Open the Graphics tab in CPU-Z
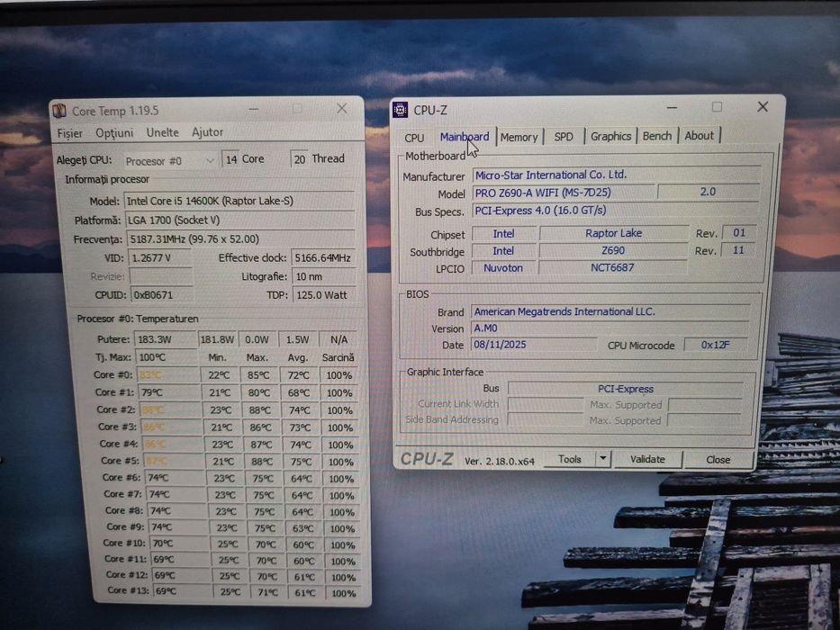 (x=610, y=136)
